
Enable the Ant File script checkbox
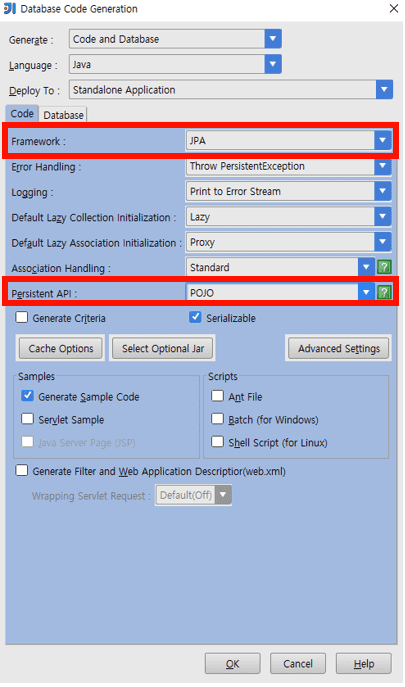(217, 396)
